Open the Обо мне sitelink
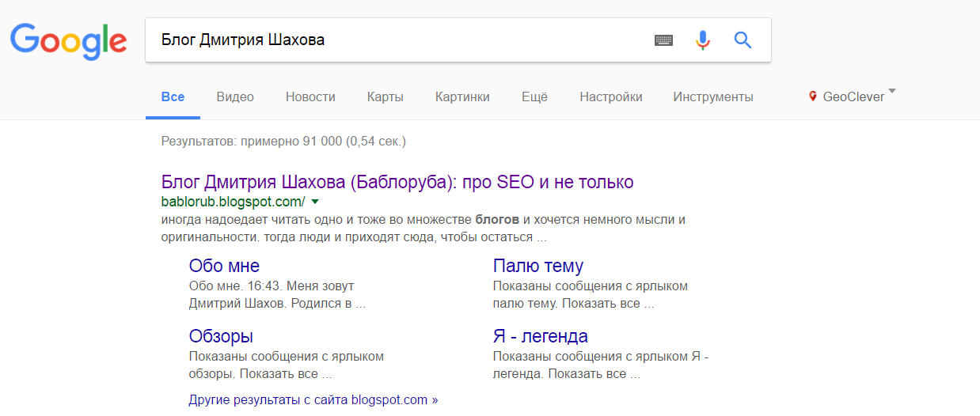The height and width of the screenshot is (416, 980). [x=224, y=266]
